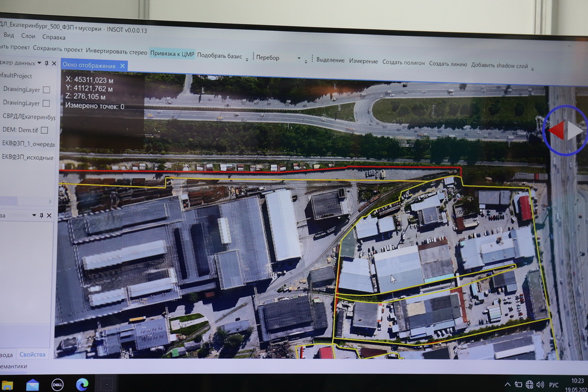
Task: Toggle the second DrawingLayer checkbox
Action: (x=46, y=103)
